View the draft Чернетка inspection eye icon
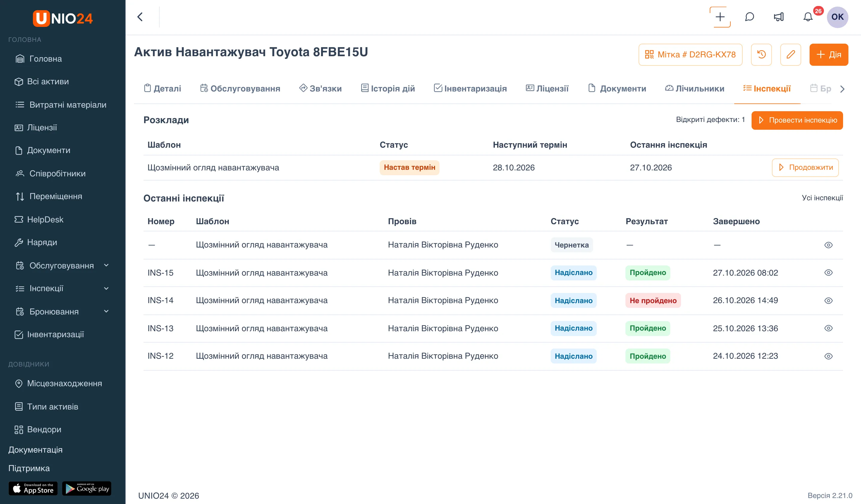The height and width of the screenshot is (504, 861). pos(828,245)
